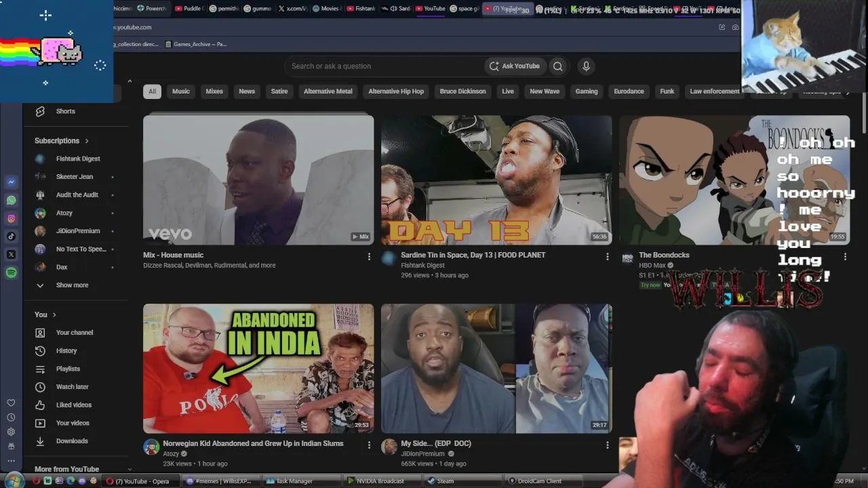Click the YouTube search magnifier button
Image resolution: width=868 pixels, height=488 pixels.
click(557, 66)
